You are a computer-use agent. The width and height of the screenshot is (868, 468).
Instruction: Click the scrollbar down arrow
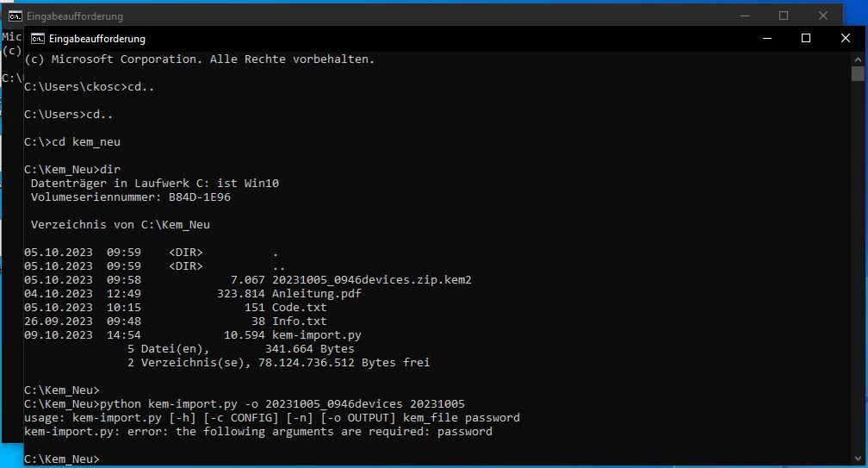coord(858,458)
